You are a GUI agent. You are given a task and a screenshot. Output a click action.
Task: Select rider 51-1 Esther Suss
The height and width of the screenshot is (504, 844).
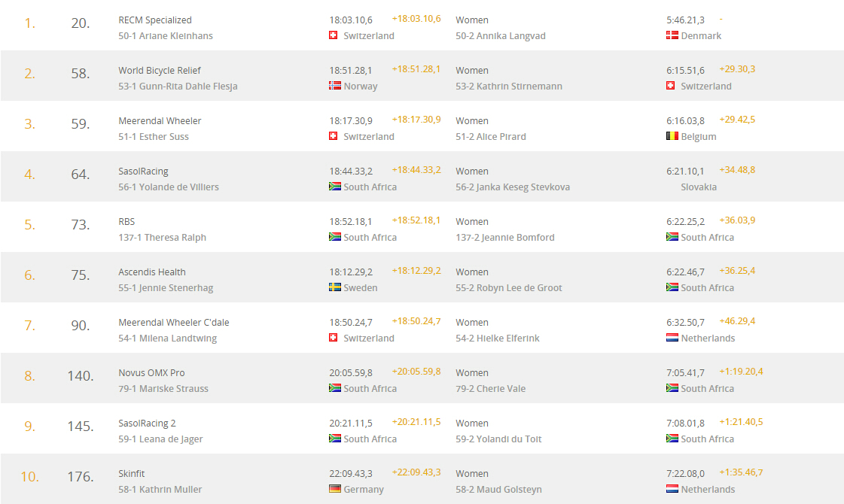(154, 137)
